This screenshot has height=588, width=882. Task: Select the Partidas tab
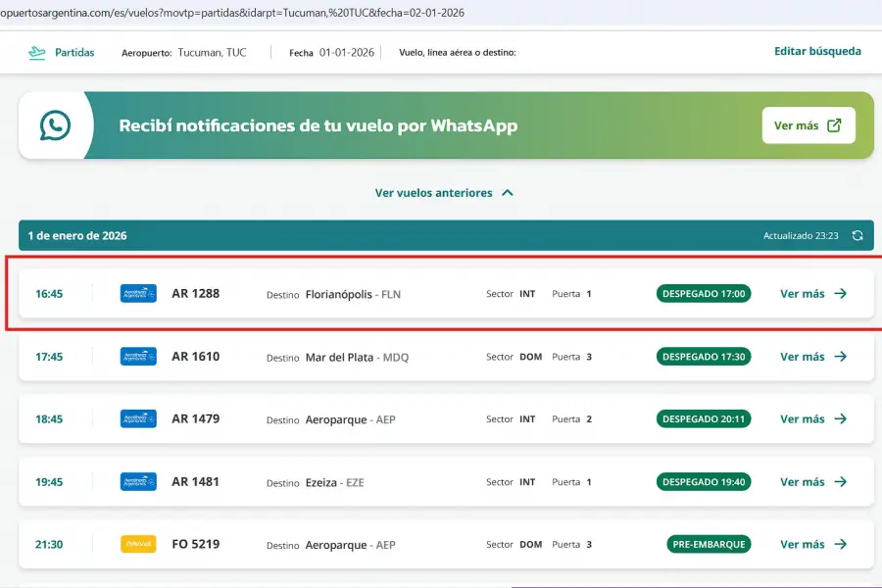[73, 52]
